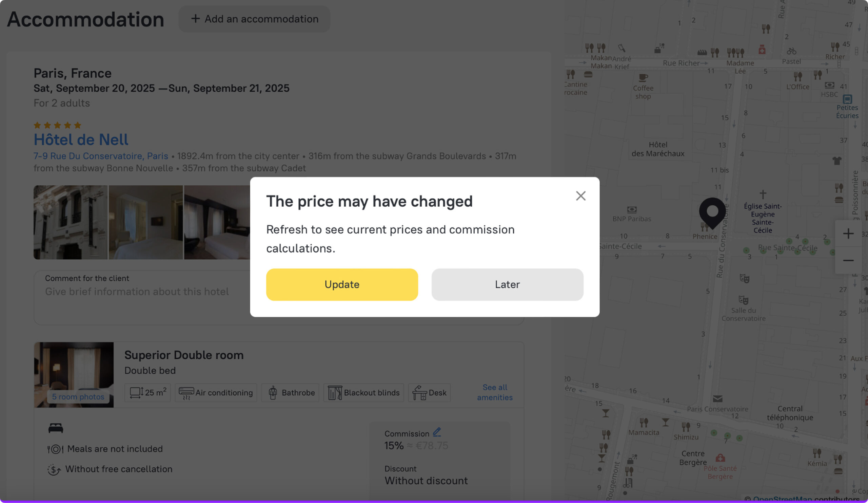
Task: Click the Air conditioning amenity icon
Action: [x=186, y=393]
